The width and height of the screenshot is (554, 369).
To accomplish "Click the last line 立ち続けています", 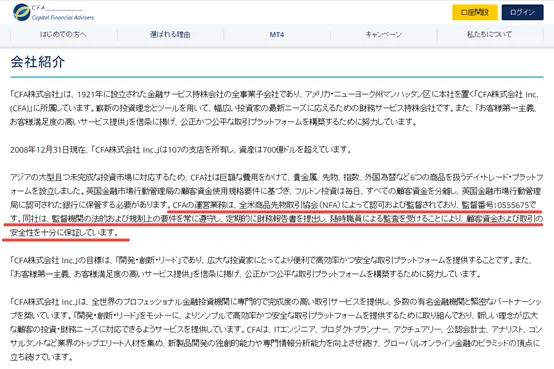I will coord(41,357).
